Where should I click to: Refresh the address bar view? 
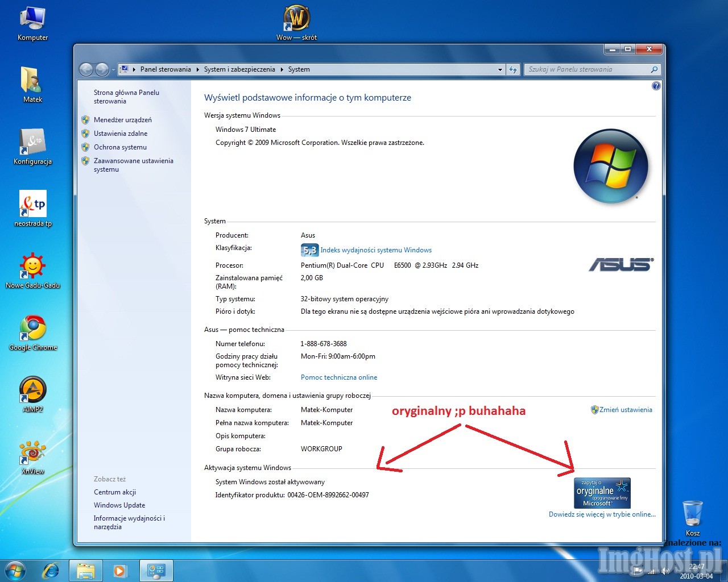pos(513,69)
